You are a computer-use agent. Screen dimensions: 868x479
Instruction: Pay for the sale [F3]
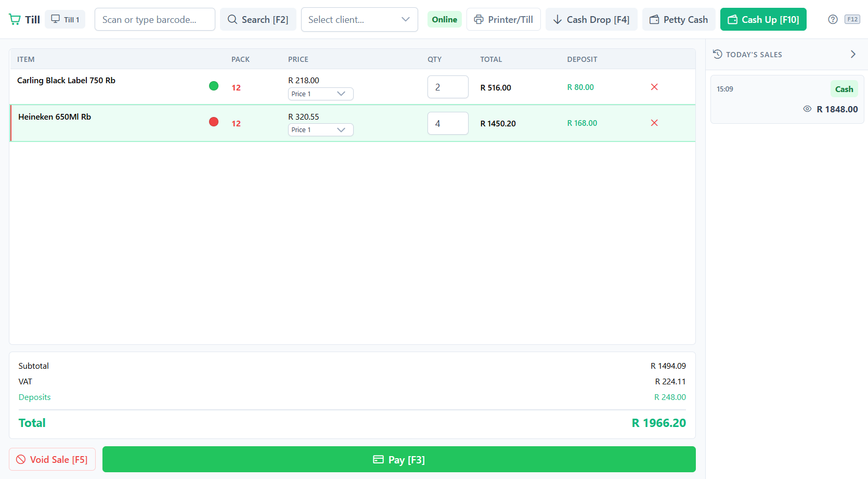(x=399, y=460)
